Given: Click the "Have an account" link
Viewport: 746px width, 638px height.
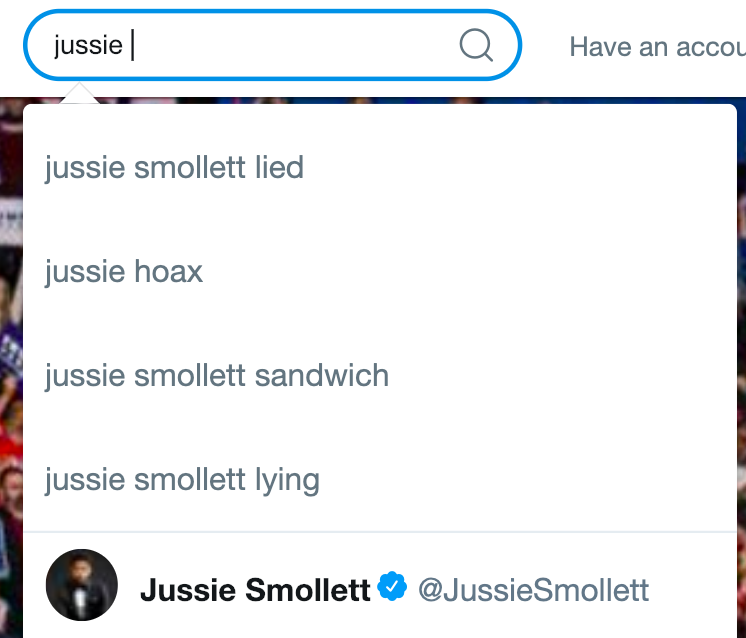Looking at the screenshot, I should [x=656, y=47].
